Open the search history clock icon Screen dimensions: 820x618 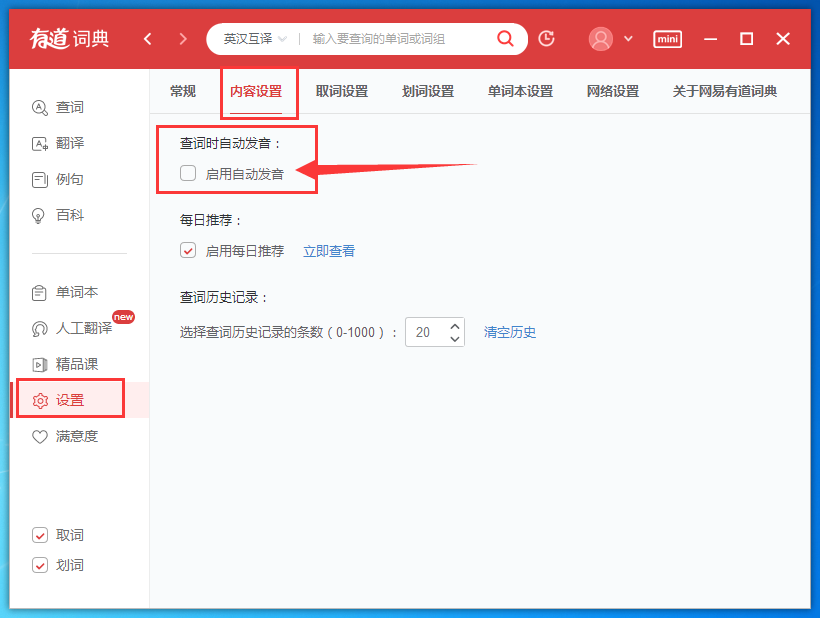tap(546, 39)
